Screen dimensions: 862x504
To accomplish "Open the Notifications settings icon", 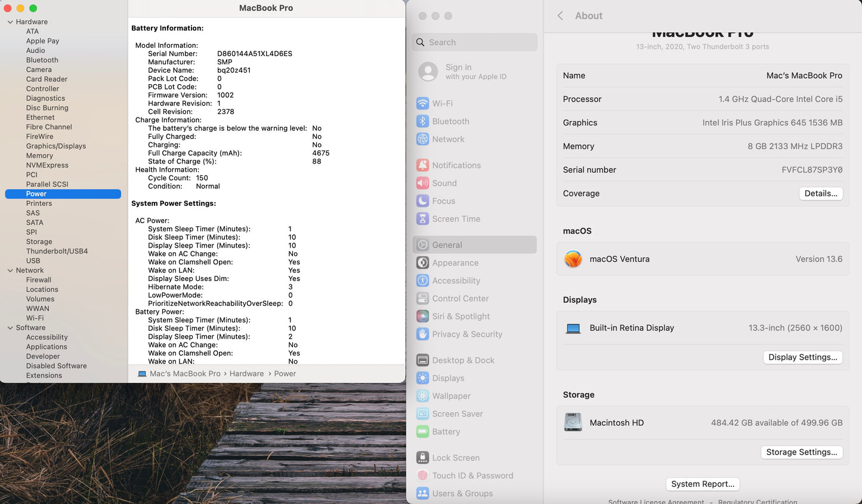I will click(x=422, y=165).
